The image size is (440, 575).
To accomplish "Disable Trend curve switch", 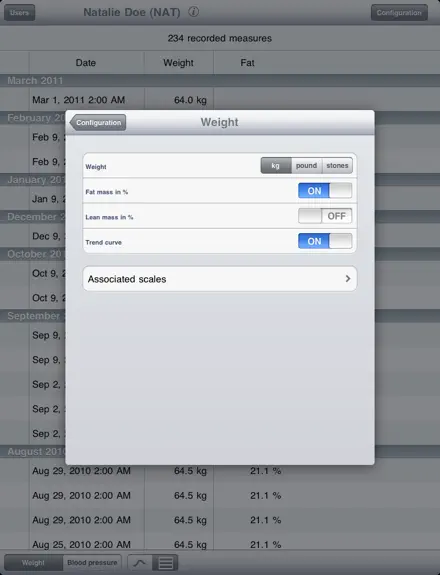I will 325,241.
